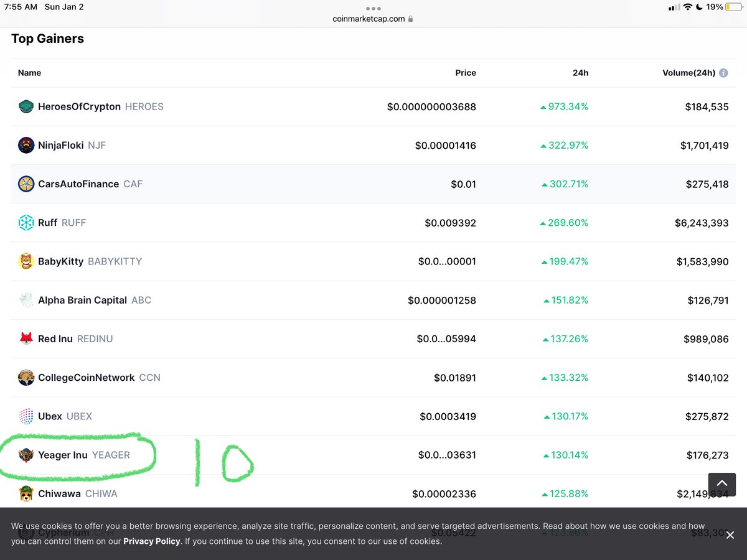Select the 151.82% gain value
The height and width of the screenshot is (560, 747).
tap(565, 300)
